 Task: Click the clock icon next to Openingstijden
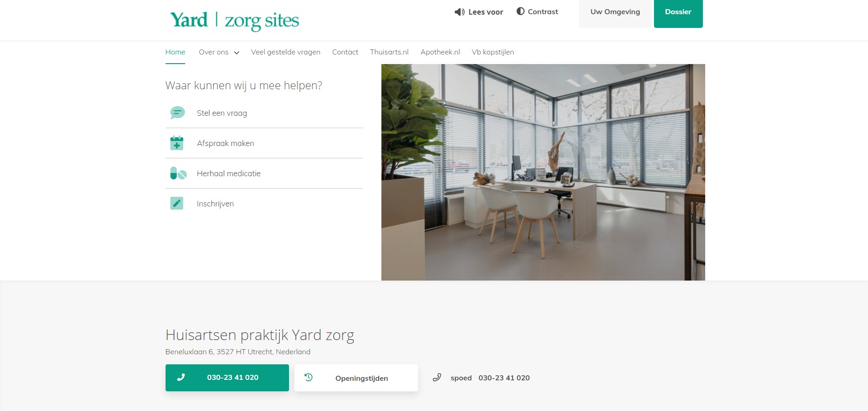point(309,377)
